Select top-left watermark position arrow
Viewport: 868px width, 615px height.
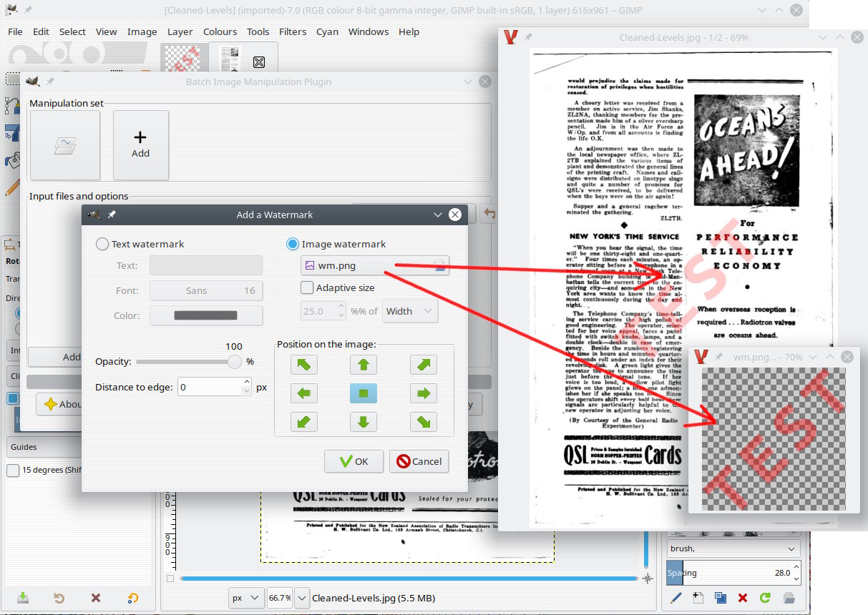(x=303, y=365)
